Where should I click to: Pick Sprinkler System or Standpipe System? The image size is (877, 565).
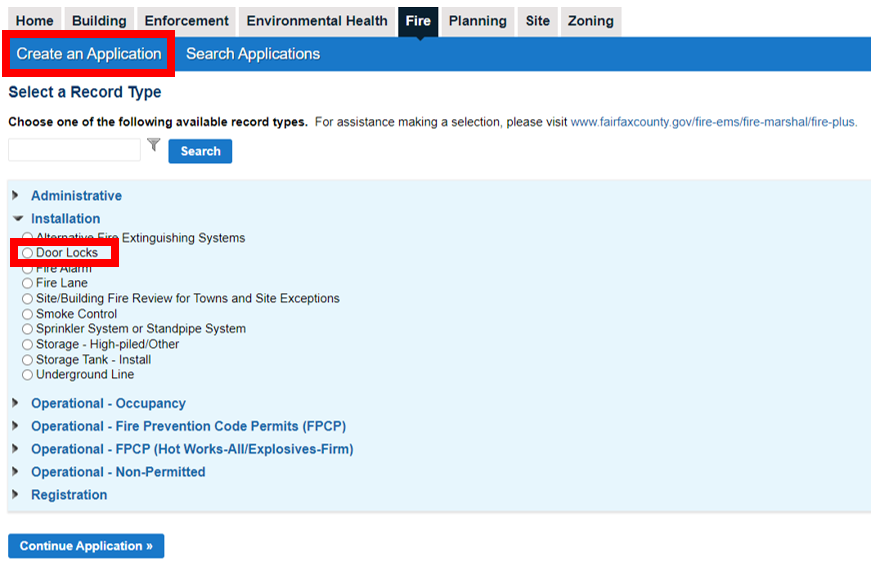click(x=28, y=329)
